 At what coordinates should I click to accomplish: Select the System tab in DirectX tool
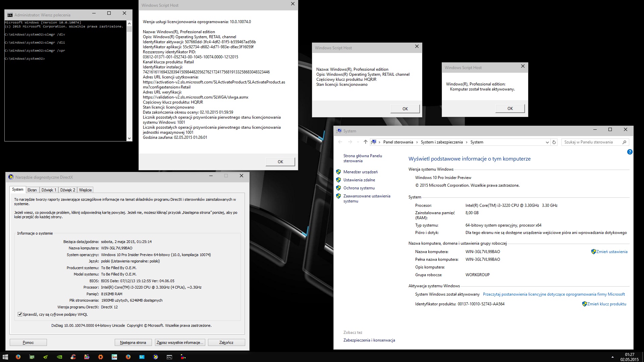pos(18,189)
